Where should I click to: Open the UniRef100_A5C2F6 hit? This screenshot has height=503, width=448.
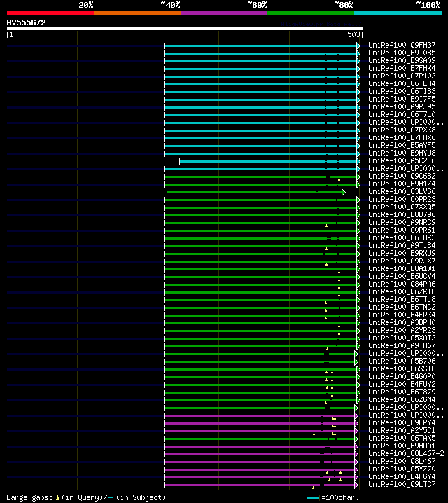pyautogui.click(x=402, y=160)
